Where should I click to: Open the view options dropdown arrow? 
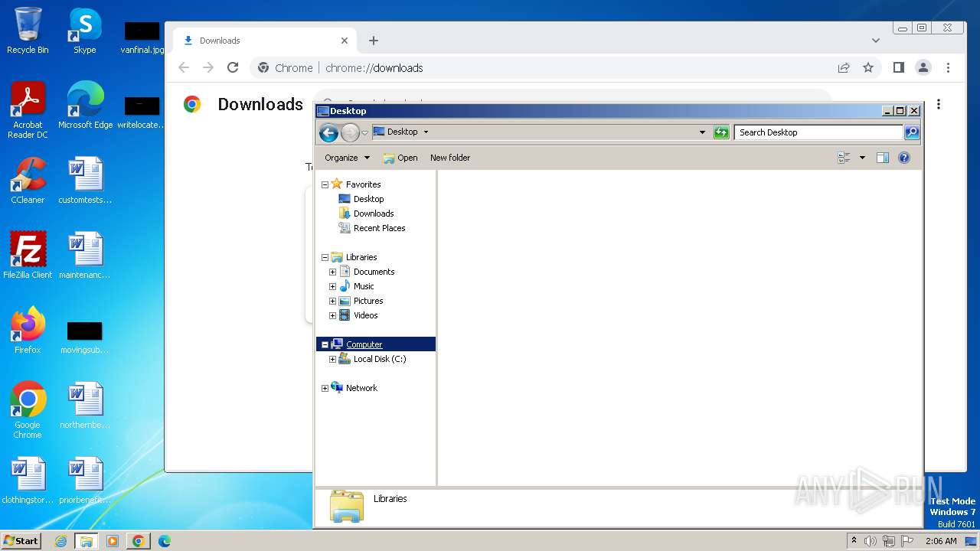coord(862,158)
